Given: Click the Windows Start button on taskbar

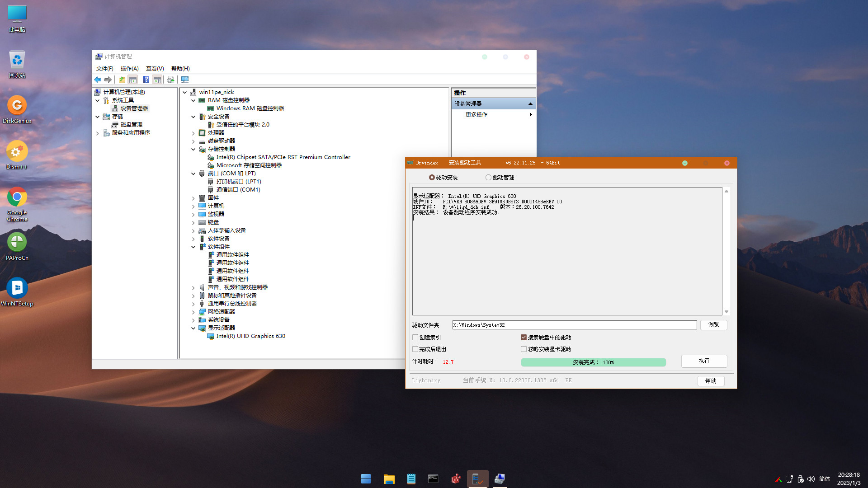Looking at the screenshot, I should tap(366, 479).
